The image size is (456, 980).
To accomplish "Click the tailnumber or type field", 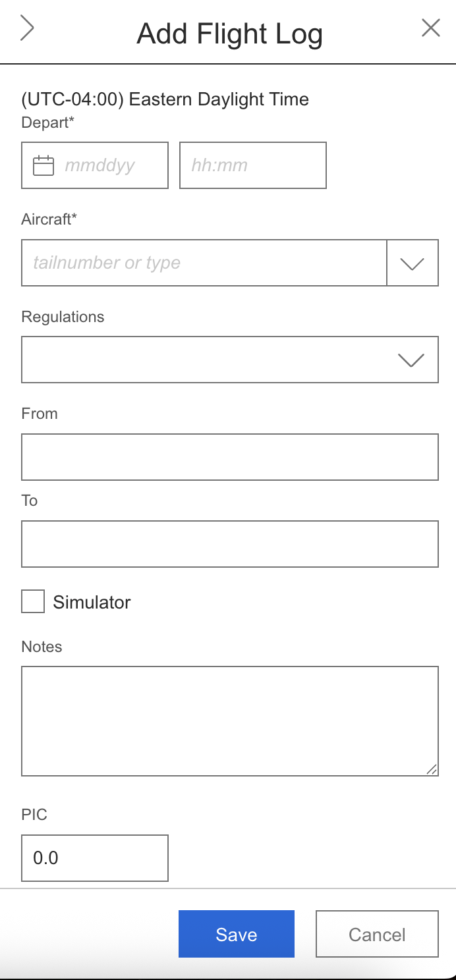I will click(x=198, y=262).
